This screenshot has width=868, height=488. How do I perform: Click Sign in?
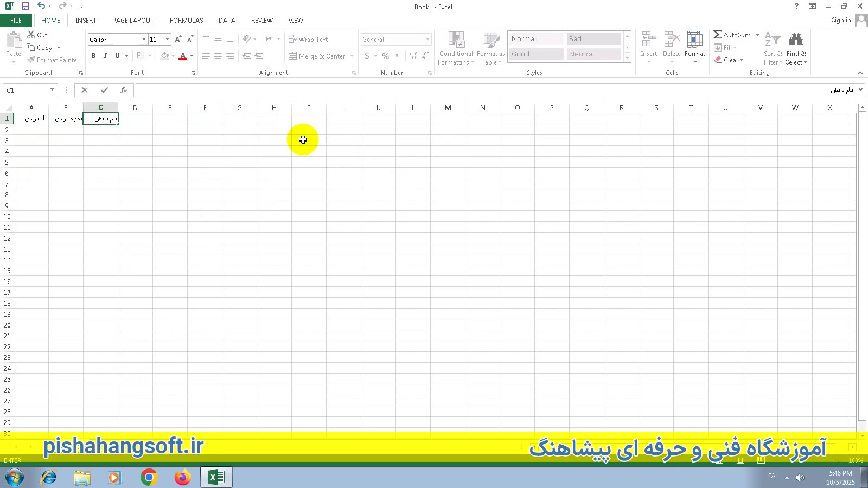[841, 21]
